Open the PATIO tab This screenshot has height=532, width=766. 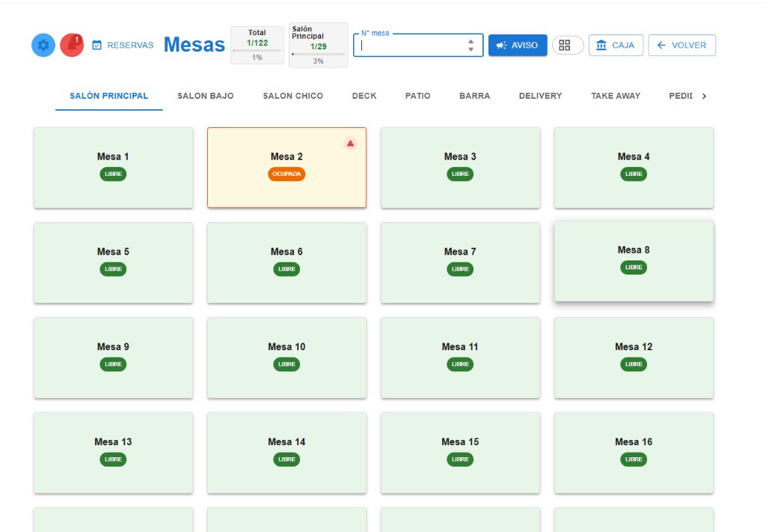[417, 96]
